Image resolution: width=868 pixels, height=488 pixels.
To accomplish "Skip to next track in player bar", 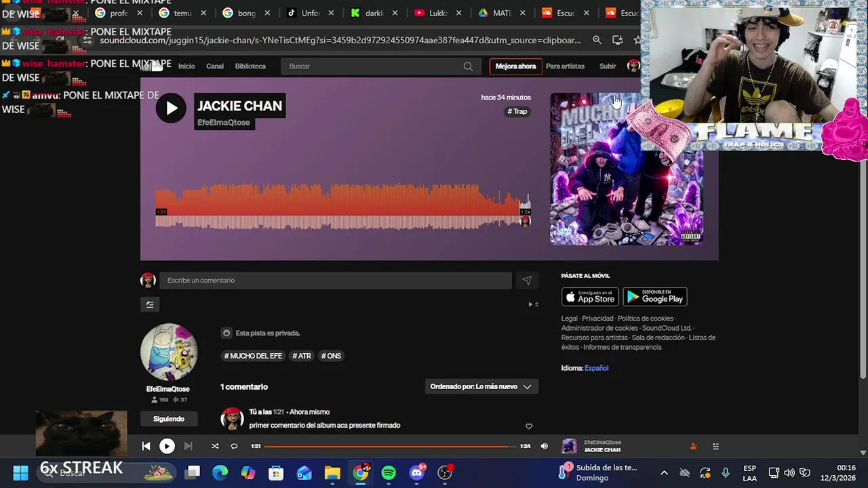I will point(188,446).
